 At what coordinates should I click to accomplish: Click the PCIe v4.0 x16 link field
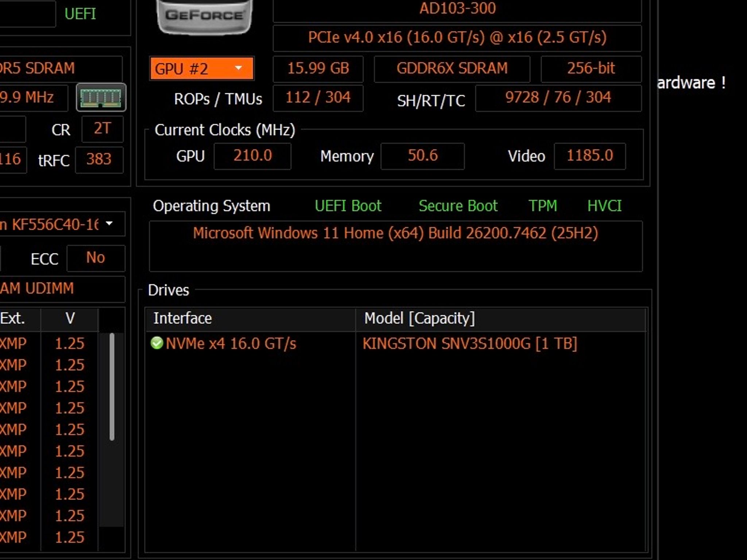coord(457,38)
